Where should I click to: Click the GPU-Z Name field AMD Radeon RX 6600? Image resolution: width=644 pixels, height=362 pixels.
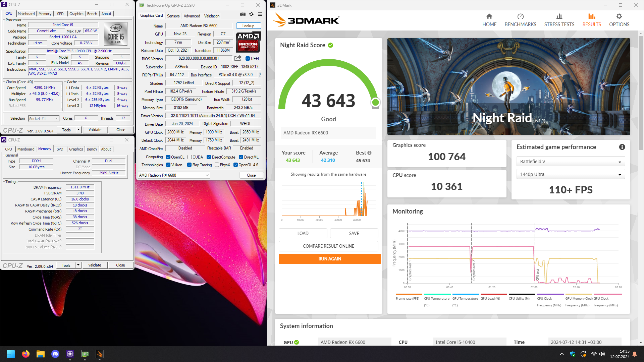199,26
